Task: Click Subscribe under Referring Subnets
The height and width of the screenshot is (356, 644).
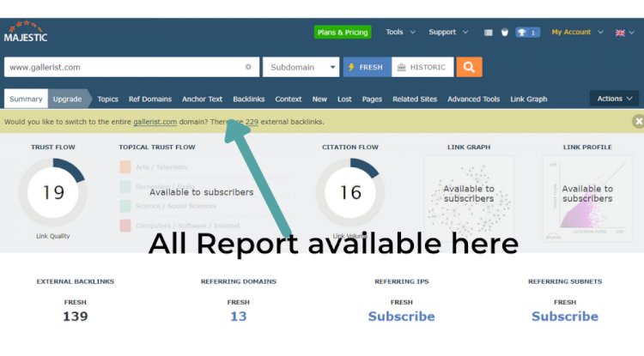Action: click(x=565, y=317)
